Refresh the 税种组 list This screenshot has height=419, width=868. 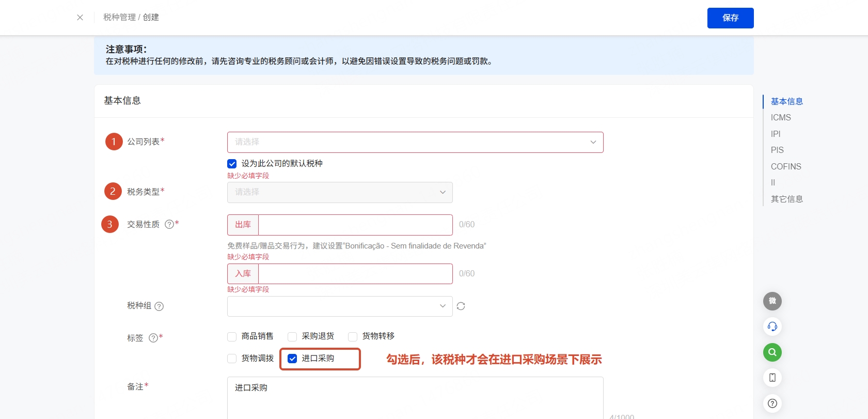(x=461, y=306)
